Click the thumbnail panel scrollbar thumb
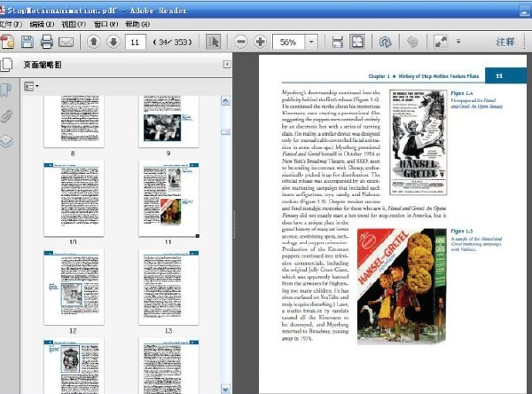The width and height of the screenshot is (532, 394). [x=226, y=132]
